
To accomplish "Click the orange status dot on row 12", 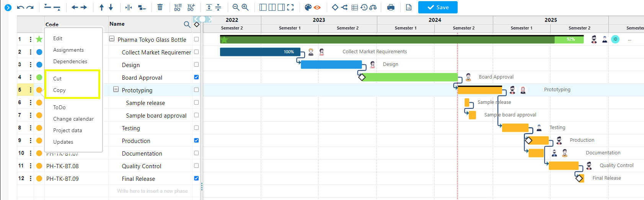I will pos(39,178).
